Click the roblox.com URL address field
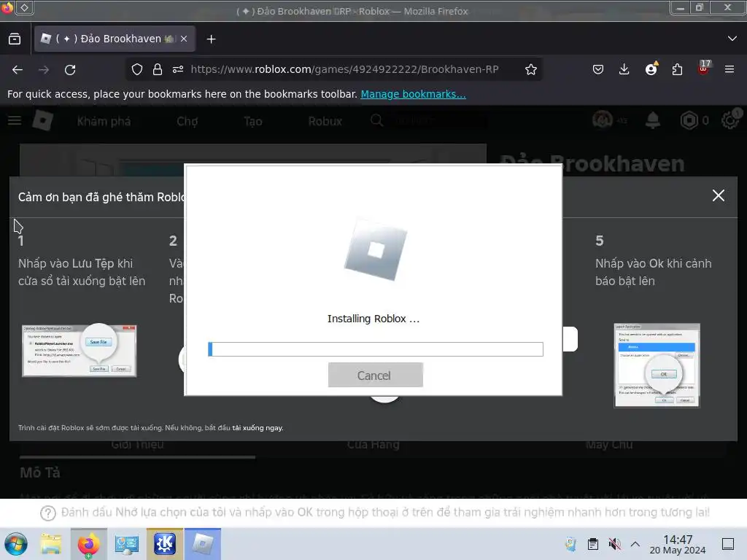 tap(344, 69)
